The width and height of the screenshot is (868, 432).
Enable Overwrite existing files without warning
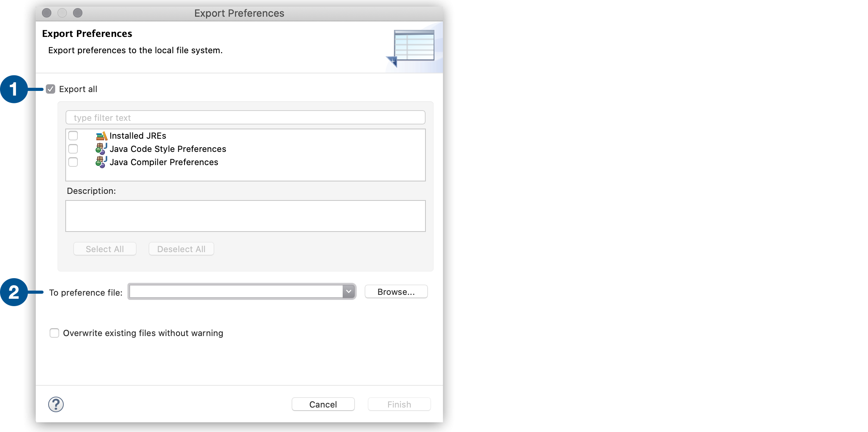[x=54, y=333]
